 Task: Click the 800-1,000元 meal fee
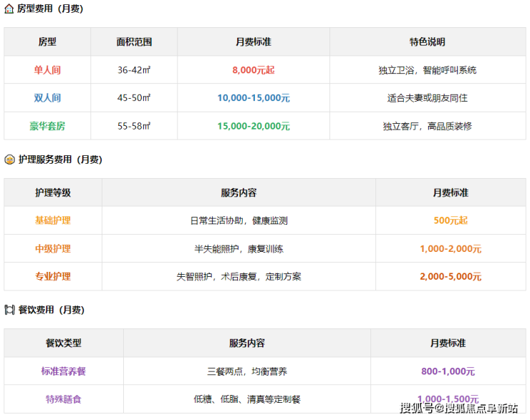pyautogui.click(x=448, y=371)
